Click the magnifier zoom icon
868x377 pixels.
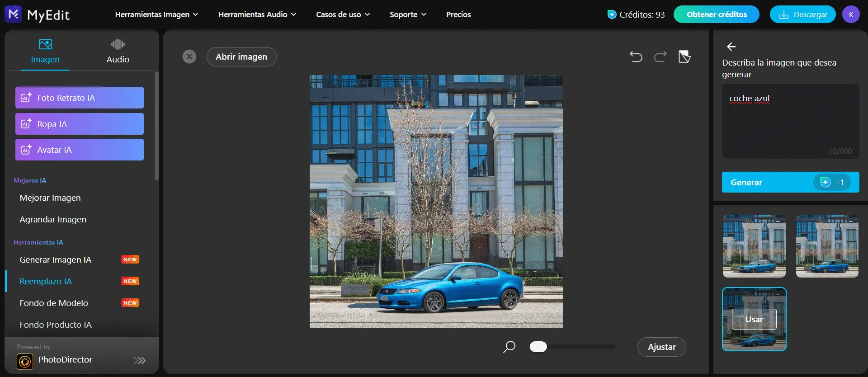509,347
